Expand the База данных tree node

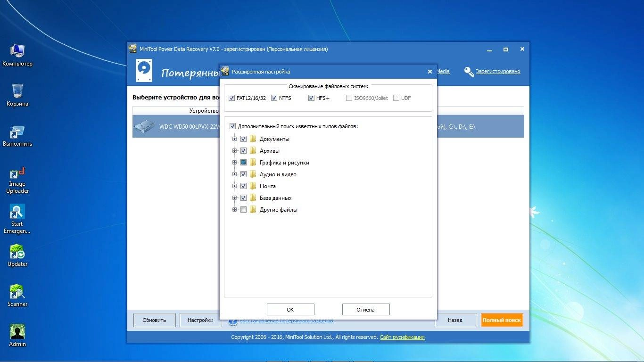[x=235, y=198]
